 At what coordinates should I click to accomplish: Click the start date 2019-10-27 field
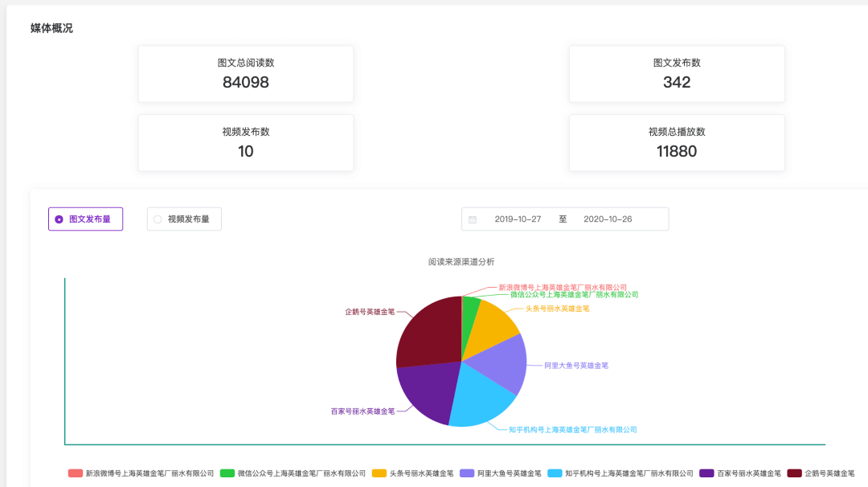click(518, 219)
